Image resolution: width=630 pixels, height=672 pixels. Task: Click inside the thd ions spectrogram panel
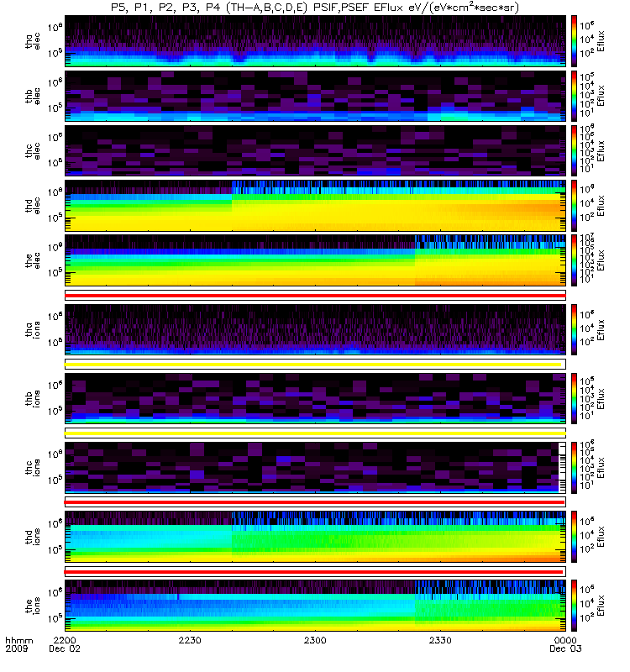point(315,537)
